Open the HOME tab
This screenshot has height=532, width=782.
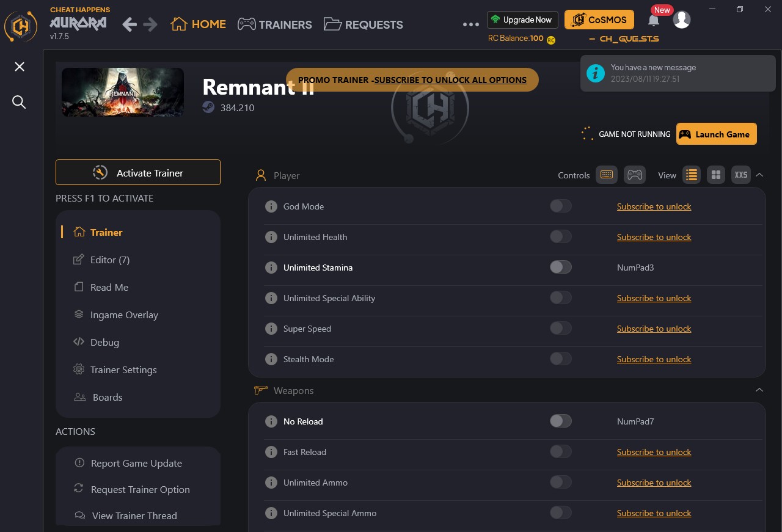click(199, 24)
